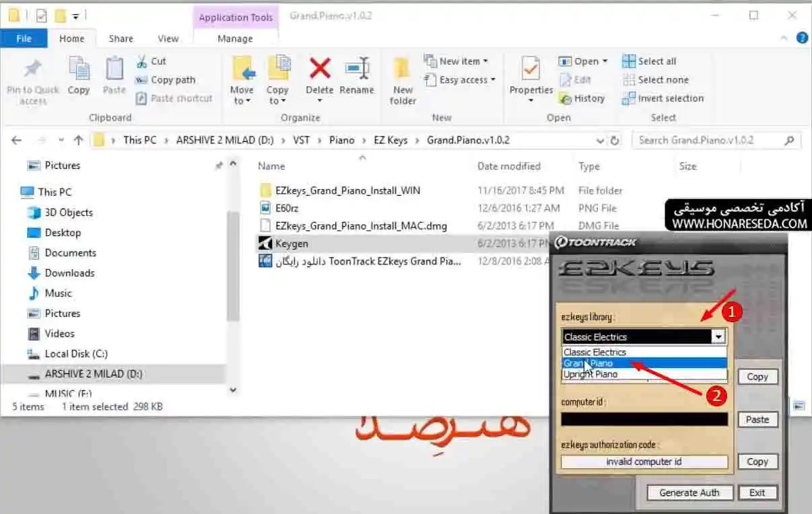Click the refresh icon beside address bar

tap(615, 141)
